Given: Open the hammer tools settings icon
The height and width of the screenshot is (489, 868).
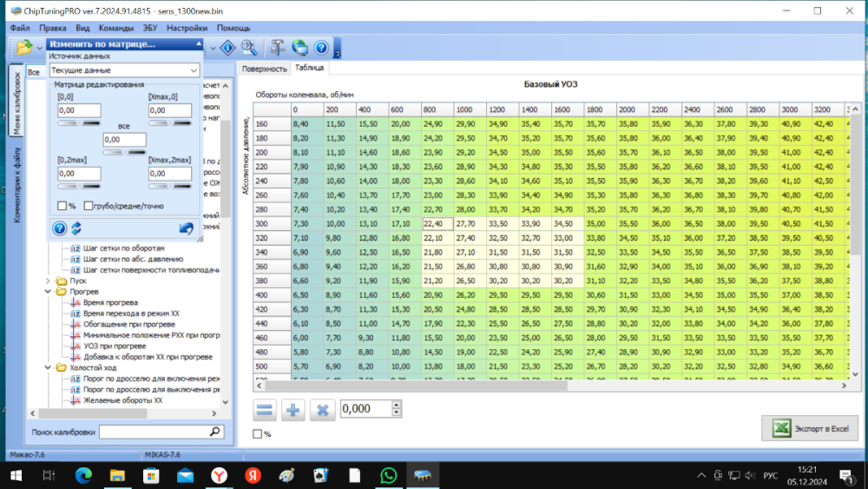Looking at the screenshot, I should 278,48.
